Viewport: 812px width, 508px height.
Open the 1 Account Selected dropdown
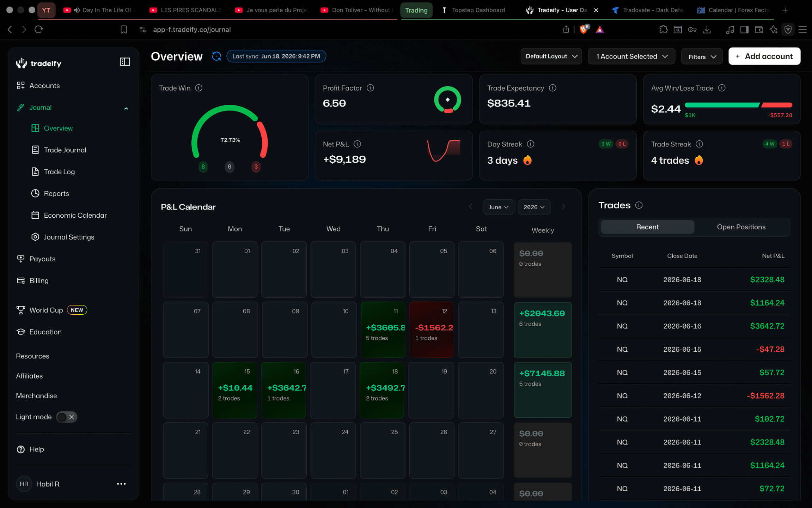[x=631, y=56]
